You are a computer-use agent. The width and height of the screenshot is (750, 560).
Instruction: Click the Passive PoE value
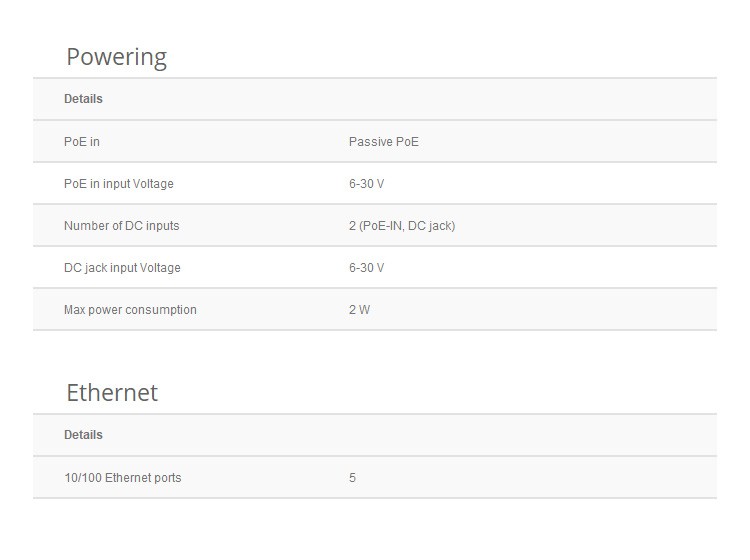(x=384, y=142)
